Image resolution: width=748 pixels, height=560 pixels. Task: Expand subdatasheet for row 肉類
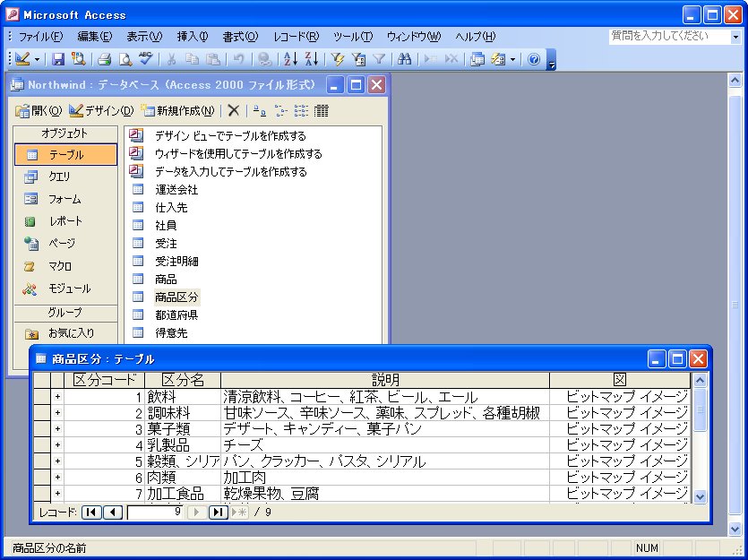(57, 477)
